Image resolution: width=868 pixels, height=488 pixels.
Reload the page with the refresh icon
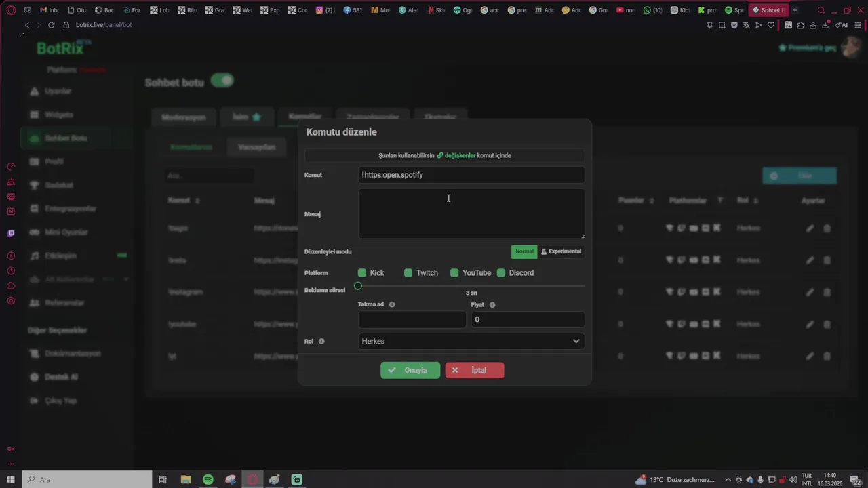click(x=51, y=25)
